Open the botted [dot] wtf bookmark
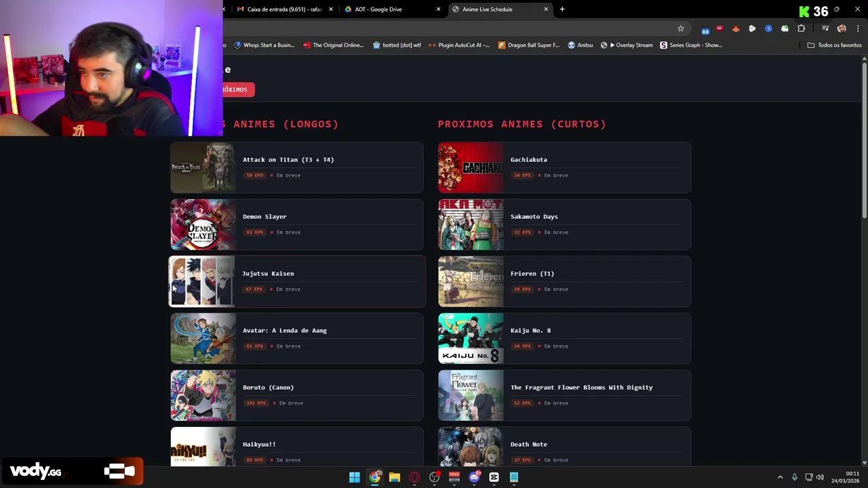The height and width of the screenshot is (488, 868). (x=397, y=45)
